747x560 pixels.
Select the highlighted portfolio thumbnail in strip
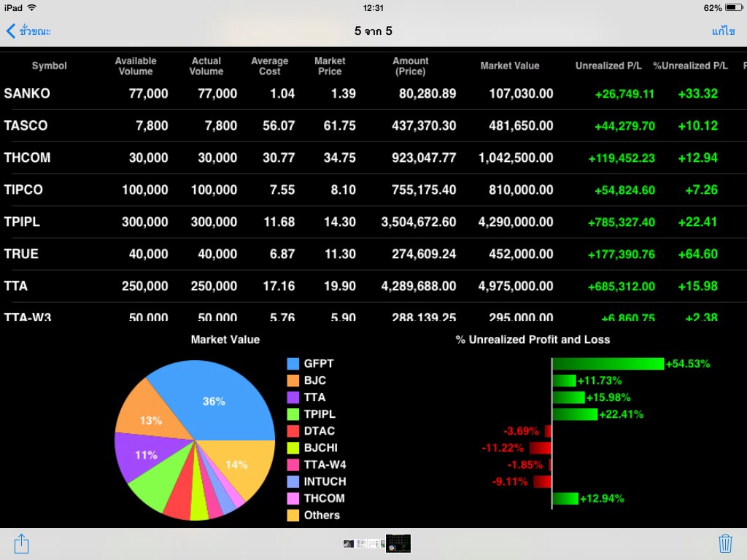398,543
